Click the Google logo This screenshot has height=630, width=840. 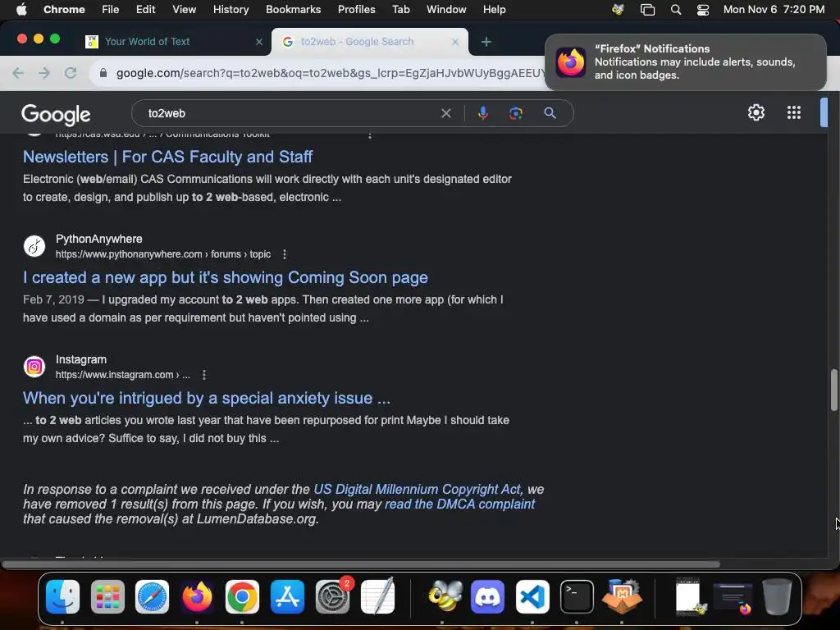coord(56,113)
